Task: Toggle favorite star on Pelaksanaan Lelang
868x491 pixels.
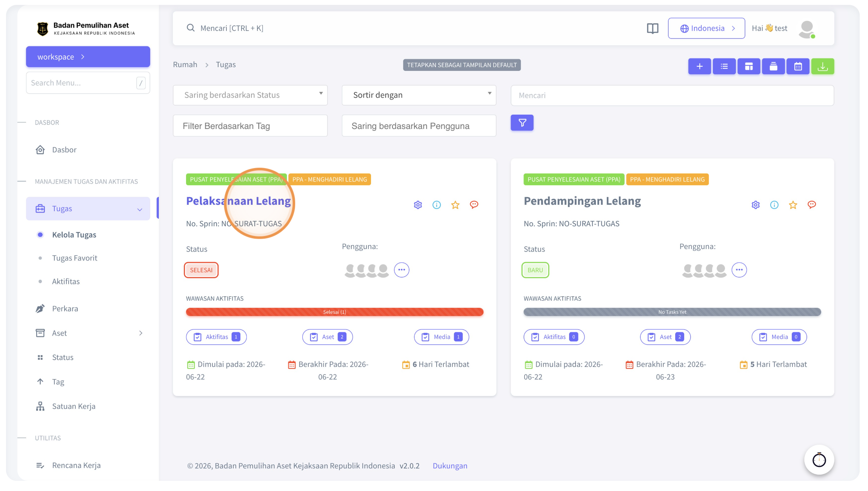Action: [x=455, y=205]
